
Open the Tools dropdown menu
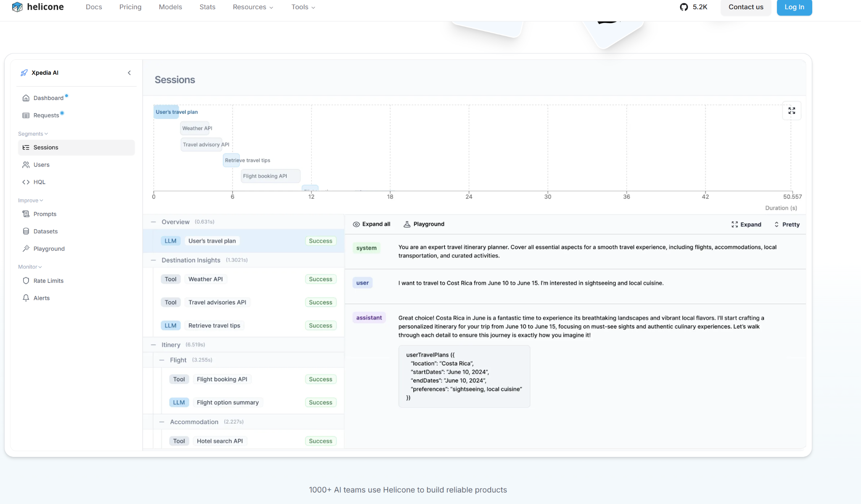[303, 7]
